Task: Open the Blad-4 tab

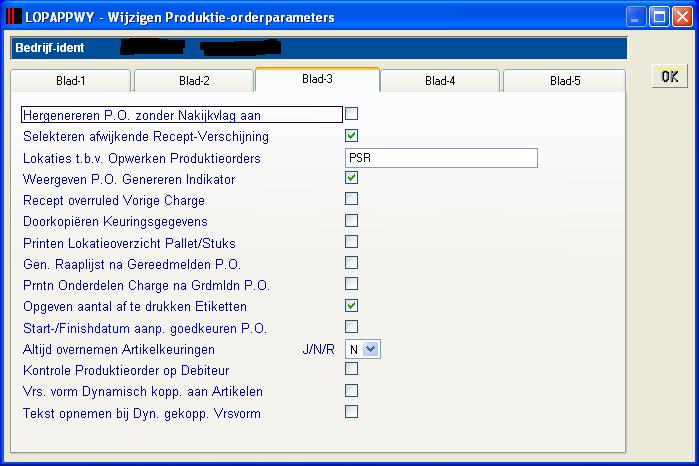Action: coord(440,81)
